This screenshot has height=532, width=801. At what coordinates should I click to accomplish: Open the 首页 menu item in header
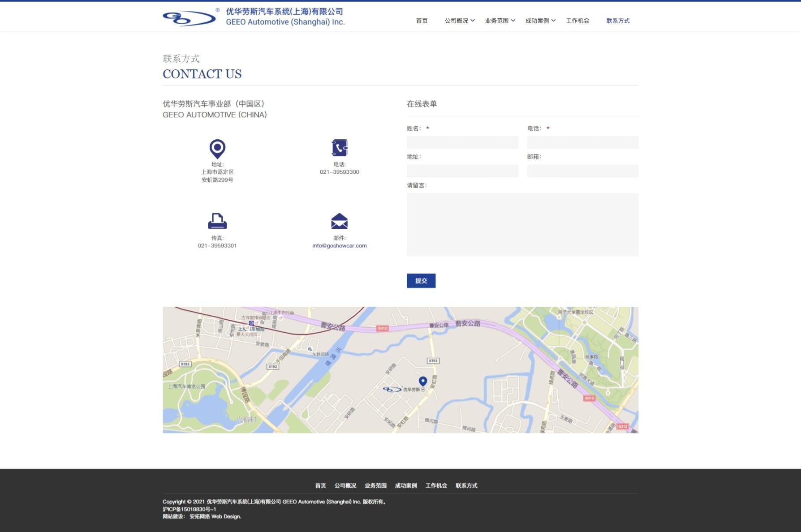click(422, 21)
